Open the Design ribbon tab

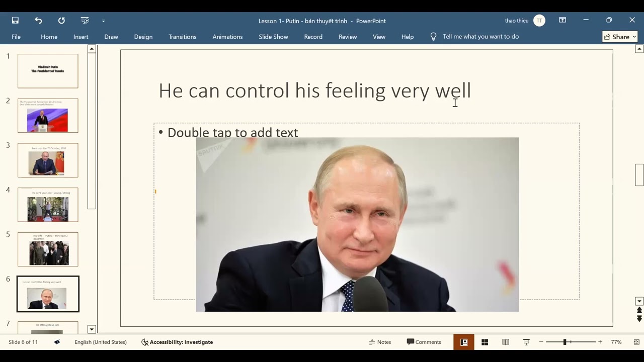[143, 37]
